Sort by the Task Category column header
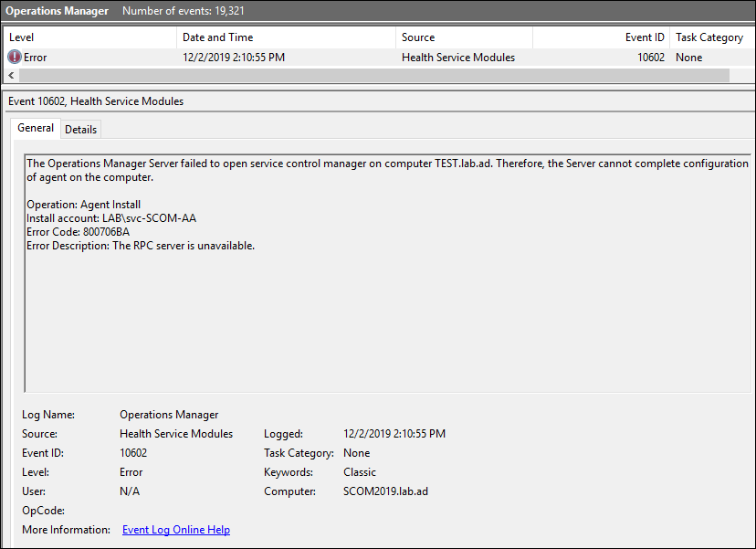Screen dimensions: 756x549 click(711, 37)
